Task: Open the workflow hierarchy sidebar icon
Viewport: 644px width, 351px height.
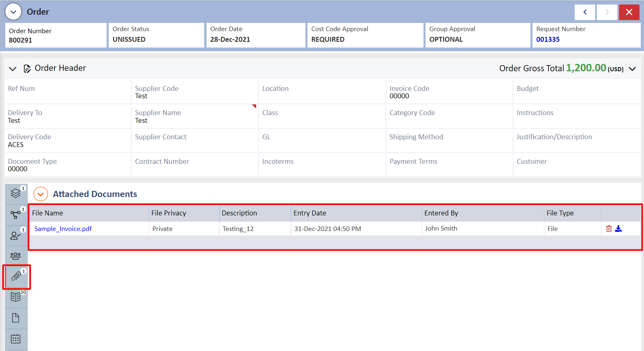Action: point(16,215)
